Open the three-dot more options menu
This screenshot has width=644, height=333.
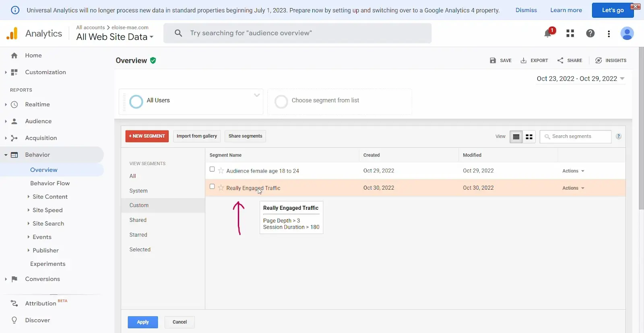[x=609, y=34]
